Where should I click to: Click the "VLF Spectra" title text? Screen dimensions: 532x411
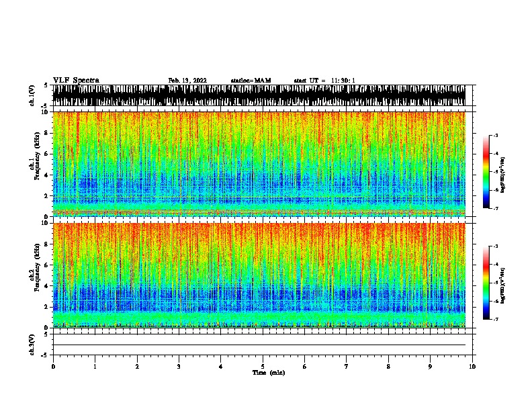pos(76,81)
